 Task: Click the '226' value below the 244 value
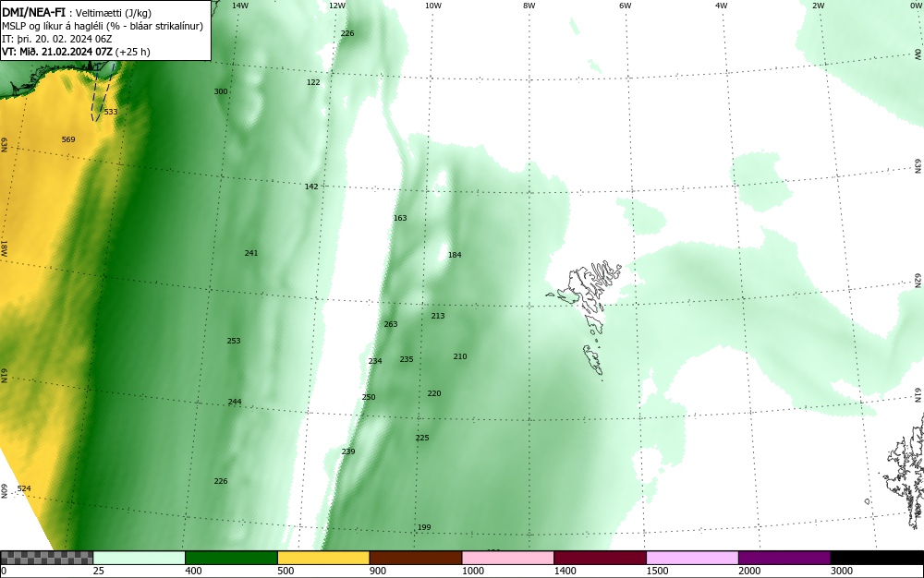[221, 481]
